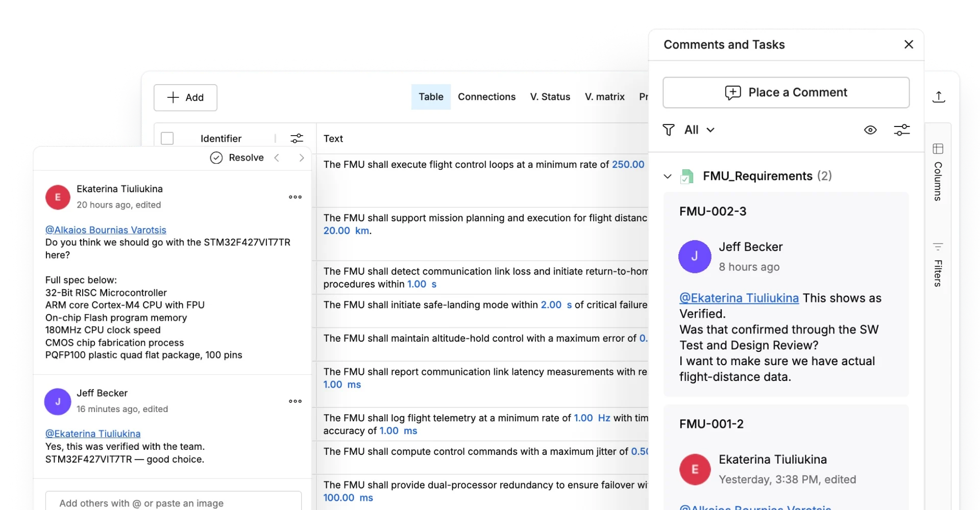This screenshot has width=980, height=510.
Task: Open the Filters side panel
Action: [x=938, y=264]
